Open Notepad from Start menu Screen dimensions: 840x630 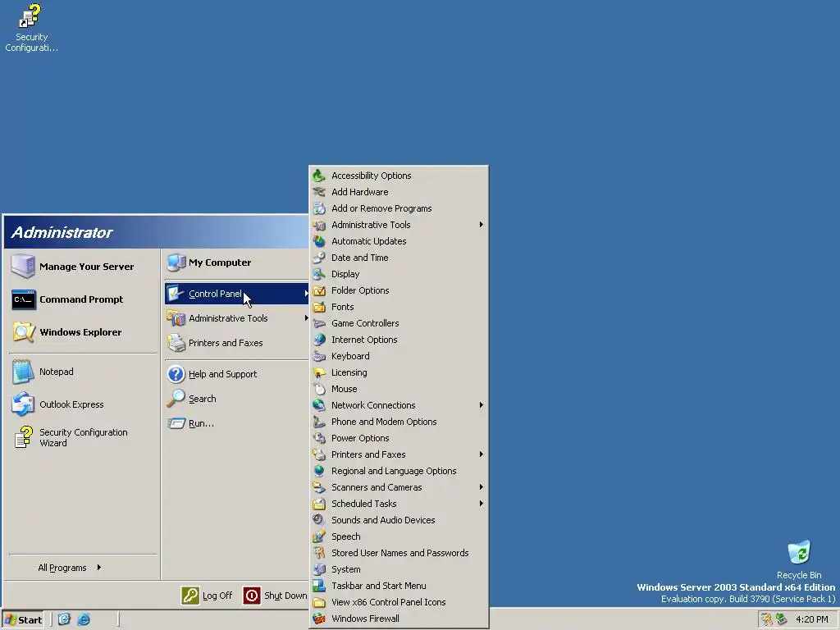[x=83, y=372]
